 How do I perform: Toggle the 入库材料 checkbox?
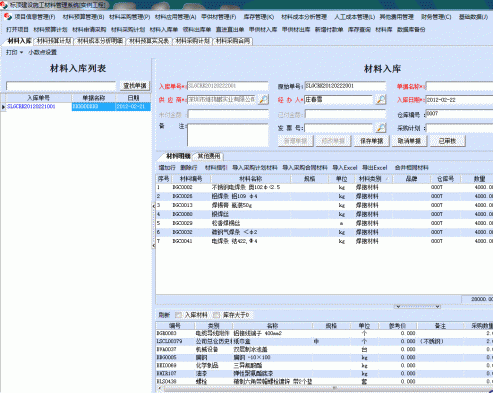(x=179, y=315)
